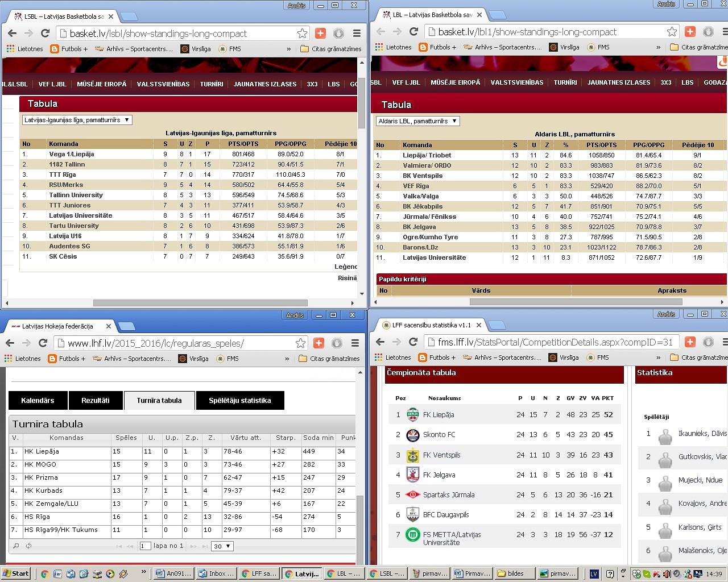Viewport: 728px width, 582px height.
Task: Select the Turnīra tabula tab
Action: click(x=159, y=401)
